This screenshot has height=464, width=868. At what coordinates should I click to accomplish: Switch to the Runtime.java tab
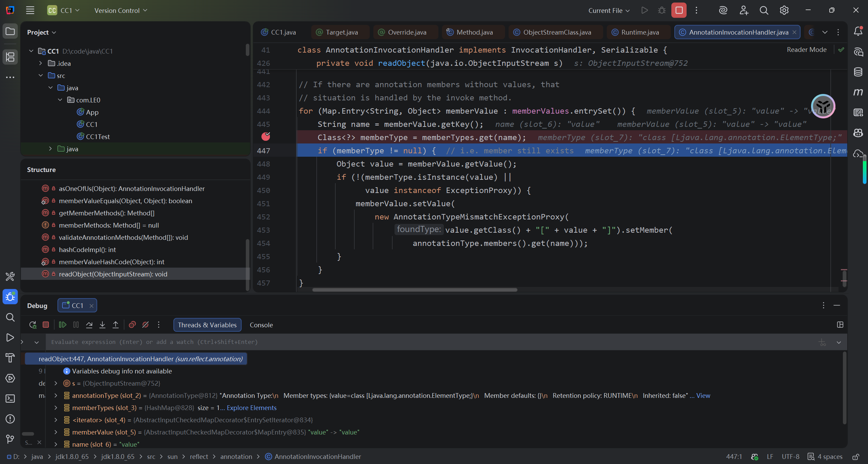639,32
